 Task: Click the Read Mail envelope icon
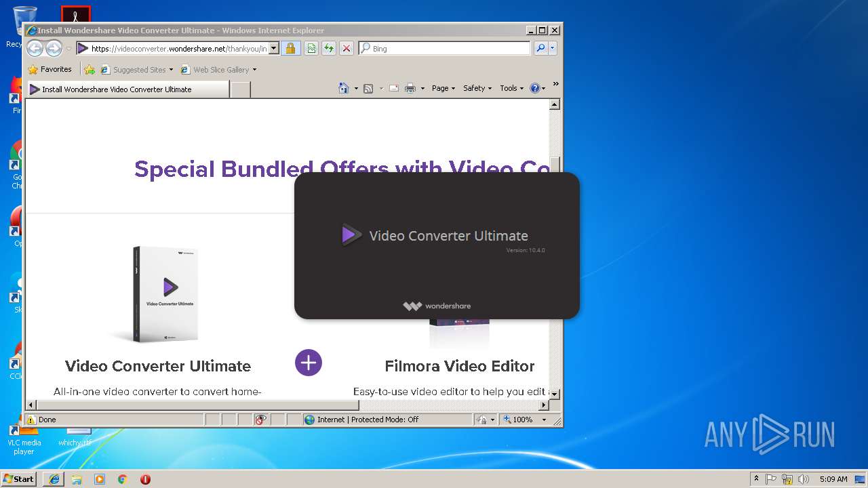pos(394,88)
